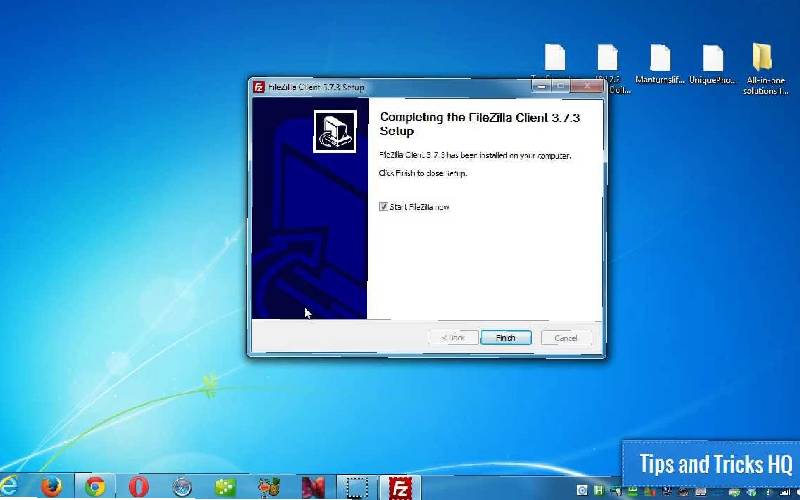Click the 'Click Finish to close Setup' text

point(423,173)
